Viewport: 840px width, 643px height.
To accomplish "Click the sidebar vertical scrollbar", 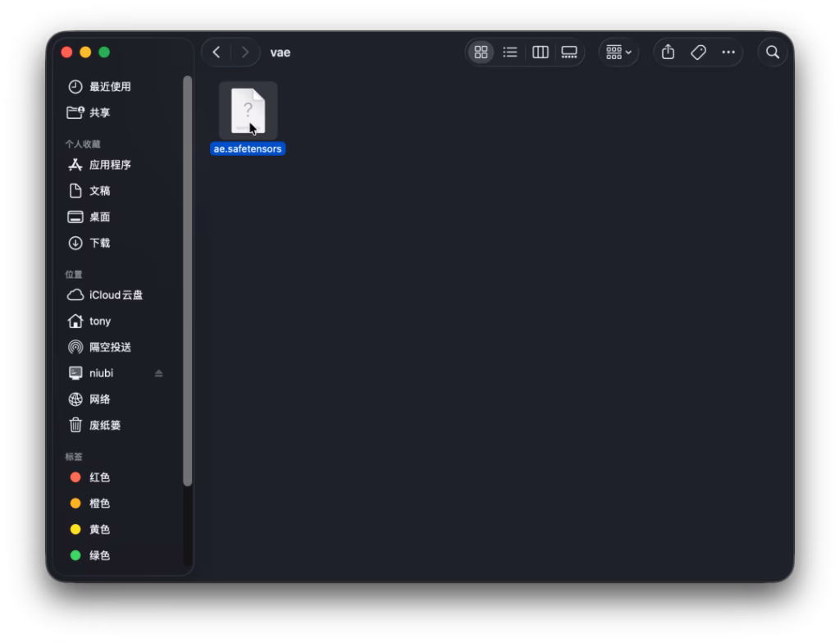I will 188,279.
